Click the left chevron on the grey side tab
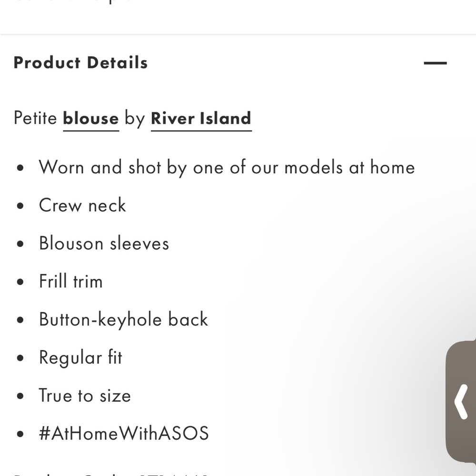 click(461, 402)
